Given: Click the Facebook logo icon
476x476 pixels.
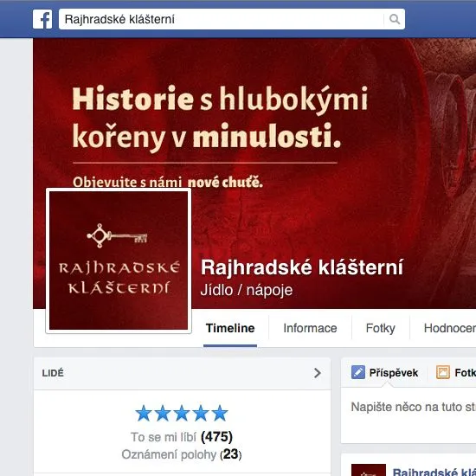Looking at the screenshot, I should [42, 19].
